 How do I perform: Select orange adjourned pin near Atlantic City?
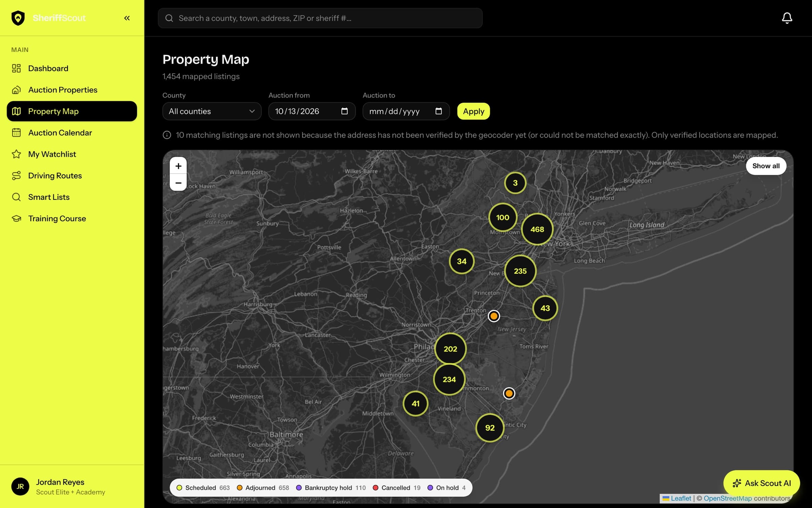[x=509, y=393]
